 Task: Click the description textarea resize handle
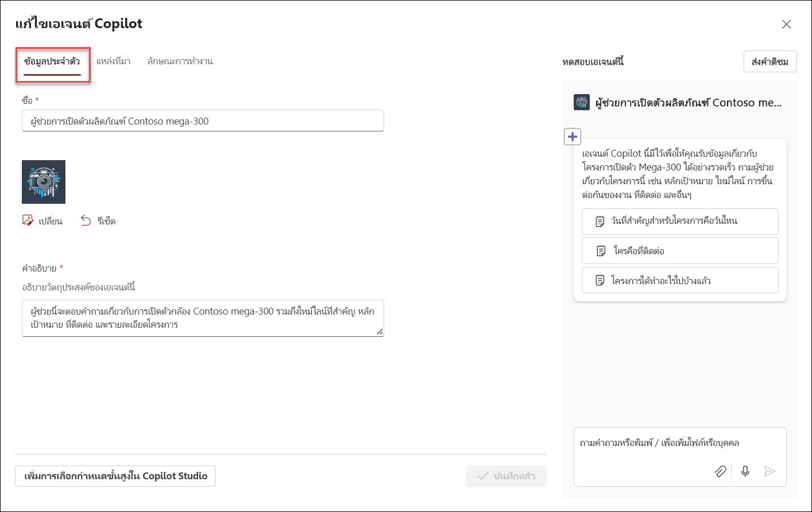[380, 332]
